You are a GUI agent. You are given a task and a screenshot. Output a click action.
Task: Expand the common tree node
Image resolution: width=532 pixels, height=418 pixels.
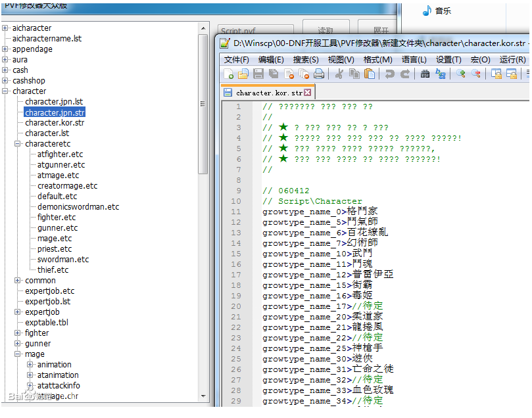(x=17, y=280)
